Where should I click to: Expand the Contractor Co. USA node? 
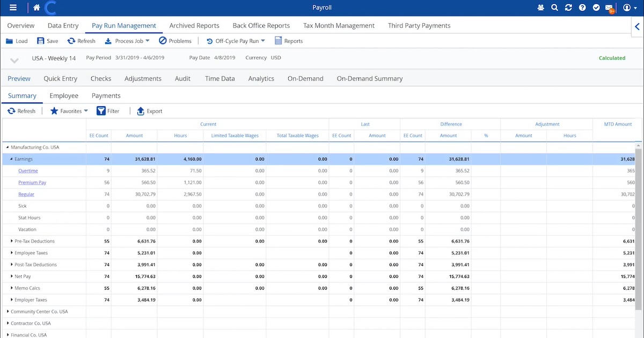pyautogui.click(x=8, y=323)
